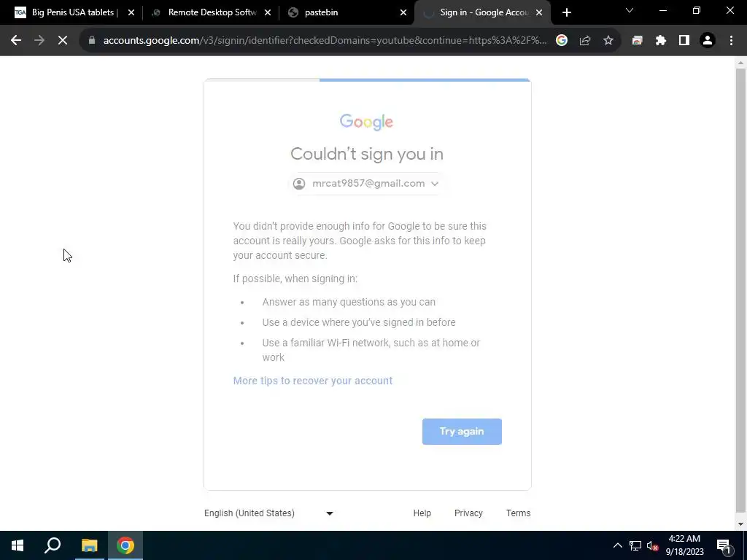Close the Sign in Google Accounts tab
747x560 pixels.
539,13
